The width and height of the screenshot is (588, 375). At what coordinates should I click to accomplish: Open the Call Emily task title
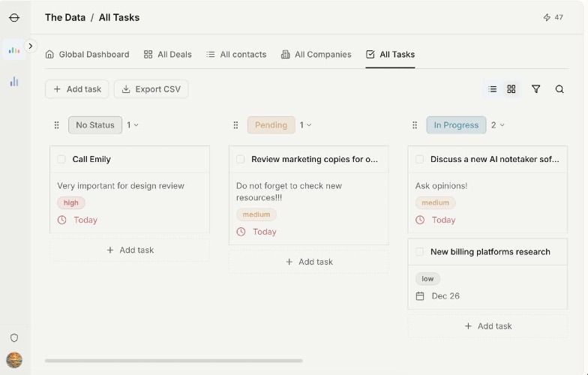91,159
